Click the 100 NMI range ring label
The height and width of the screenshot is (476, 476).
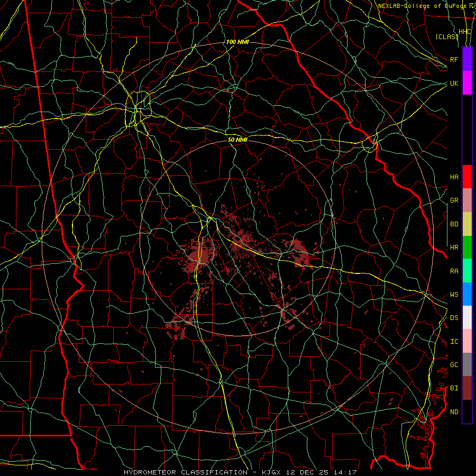tap(237, 42)
